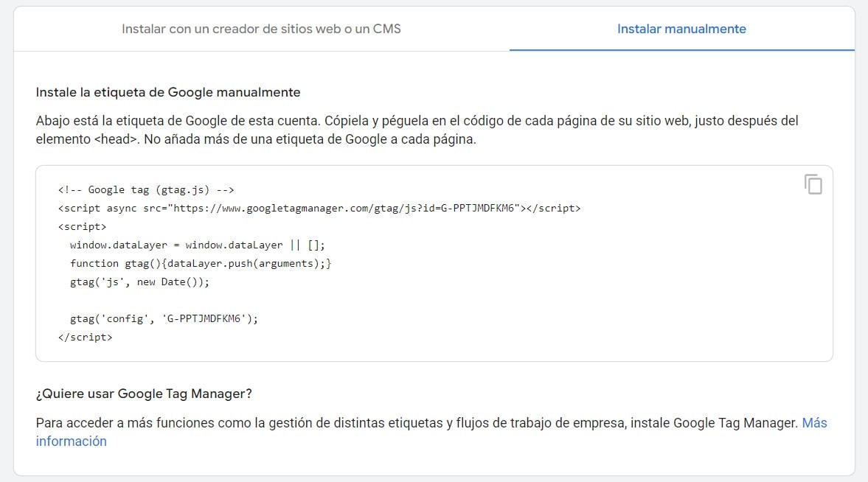Click the gtag('config') code line
The image size is (868, 482).
(164, 318)
